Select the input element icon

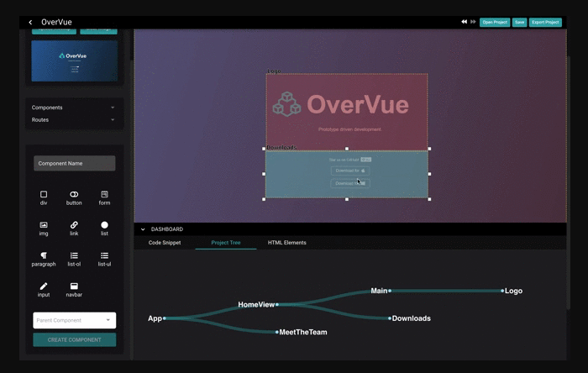(44, 286)
